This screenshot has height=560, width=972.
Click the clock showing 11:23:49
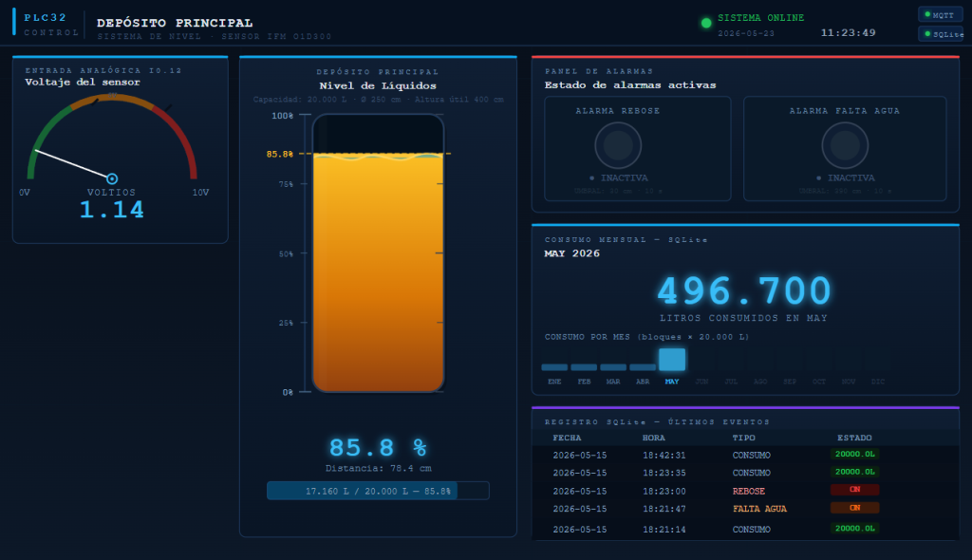[x=848, y=33]
